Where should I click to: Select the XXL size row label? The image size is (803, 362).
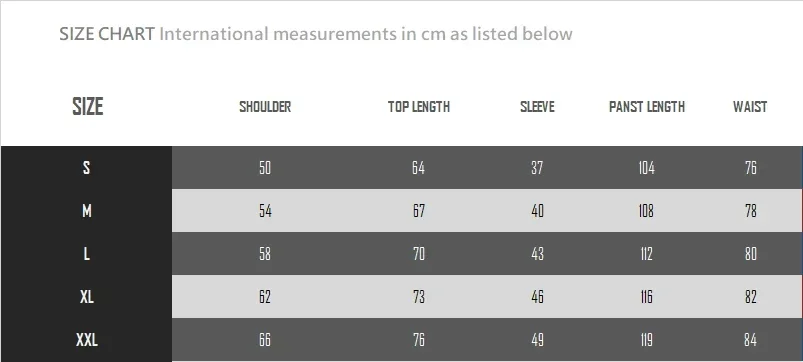coord(87,339)
